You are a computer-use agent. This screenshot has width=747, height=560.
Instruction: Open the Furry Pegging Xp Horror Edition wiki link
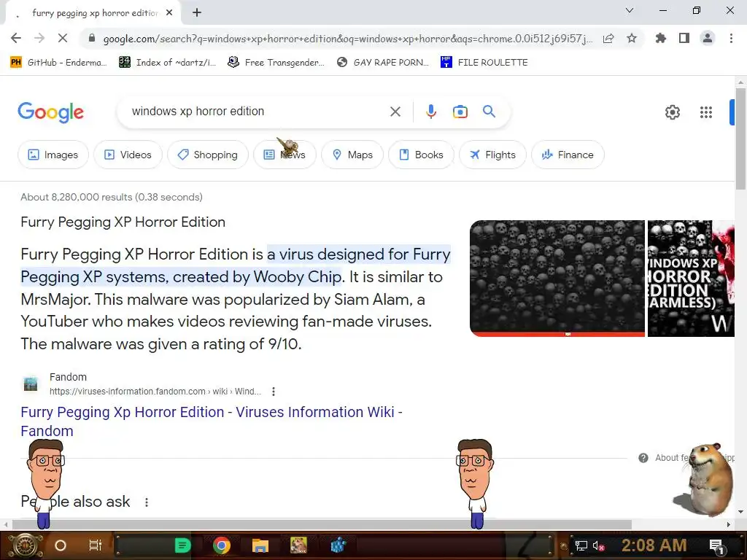click(212, 421)
